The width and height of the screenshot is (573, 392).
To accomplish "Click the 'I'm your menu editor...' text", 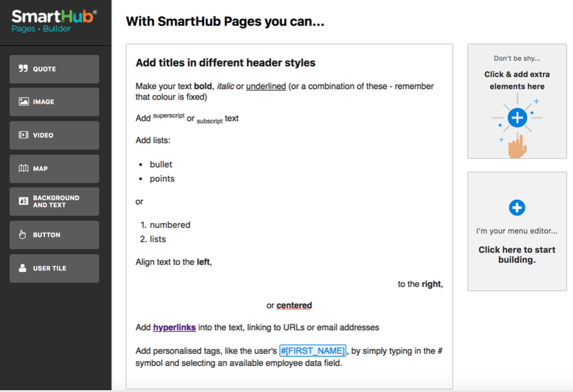I will point(517,231).
